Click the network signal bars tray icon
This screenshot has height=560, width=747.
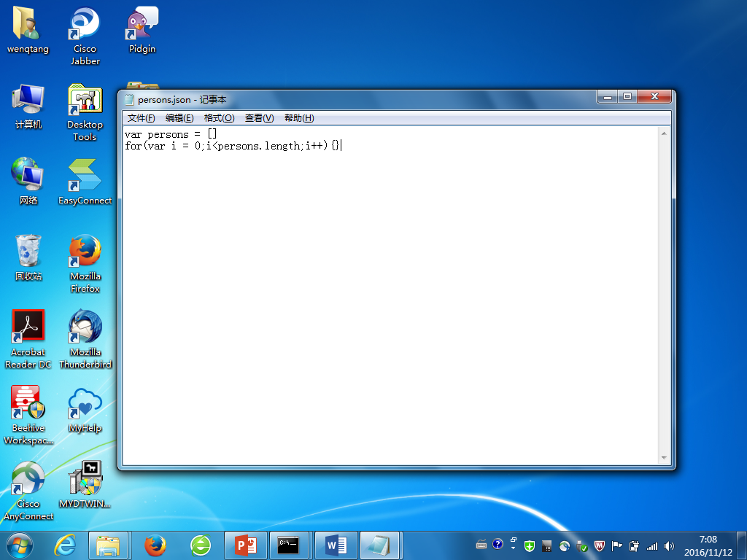click(651, 546)
